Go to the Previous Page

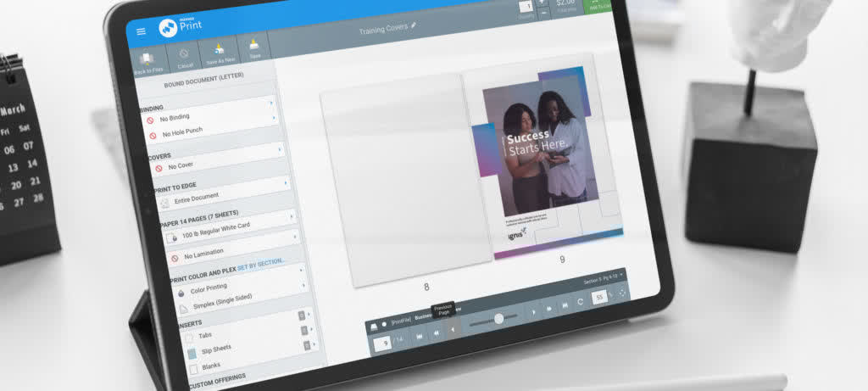[453, 330]
